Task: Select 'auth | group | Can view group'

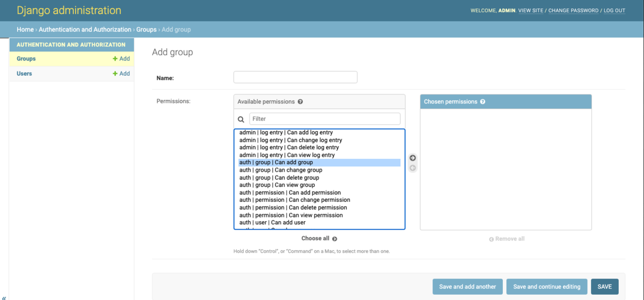Action: (319, 185)
